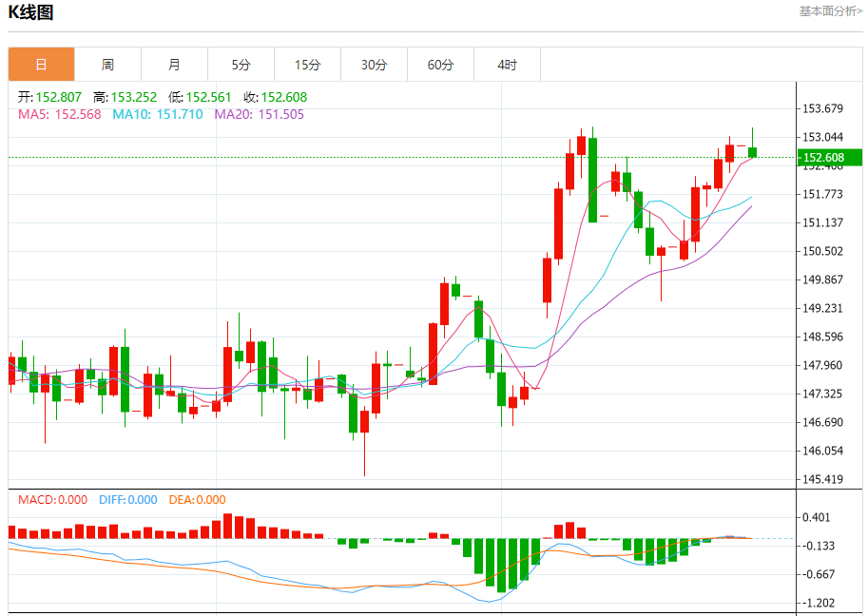The image size is (868, 616).
Task: Select the 日 daily chart tab
Action: pos(42,65)
